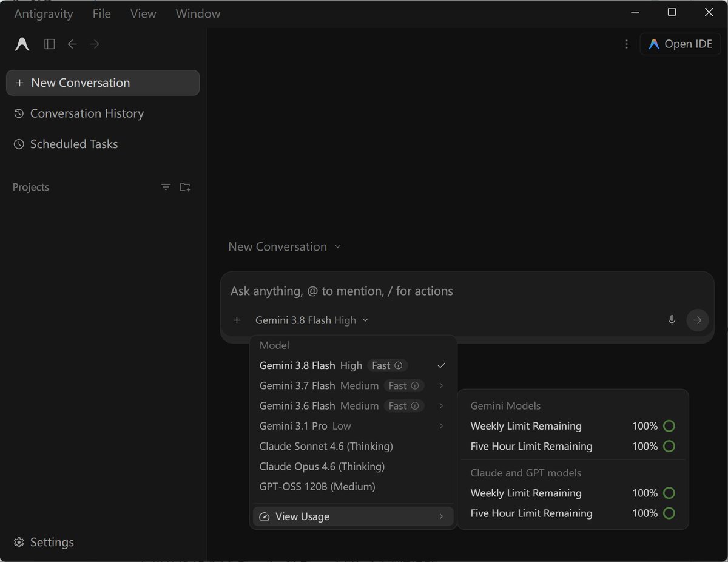Click the plus attachment icon in prompt box

237,320
